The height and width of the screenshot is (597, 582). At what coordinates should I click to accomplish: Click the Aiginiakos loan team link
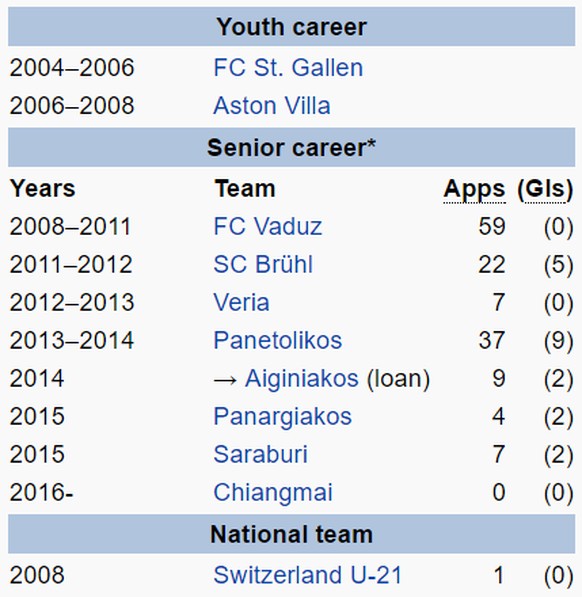(301, 378)
